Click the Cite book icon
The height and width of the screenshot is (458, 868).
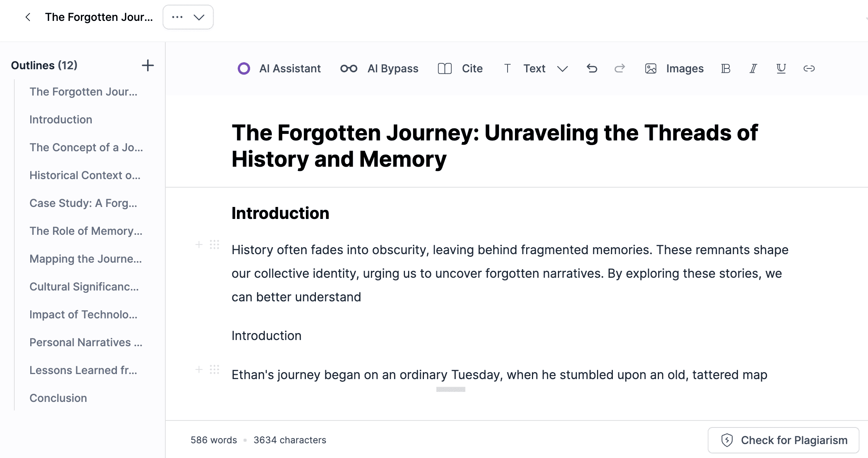coord(445,68)
